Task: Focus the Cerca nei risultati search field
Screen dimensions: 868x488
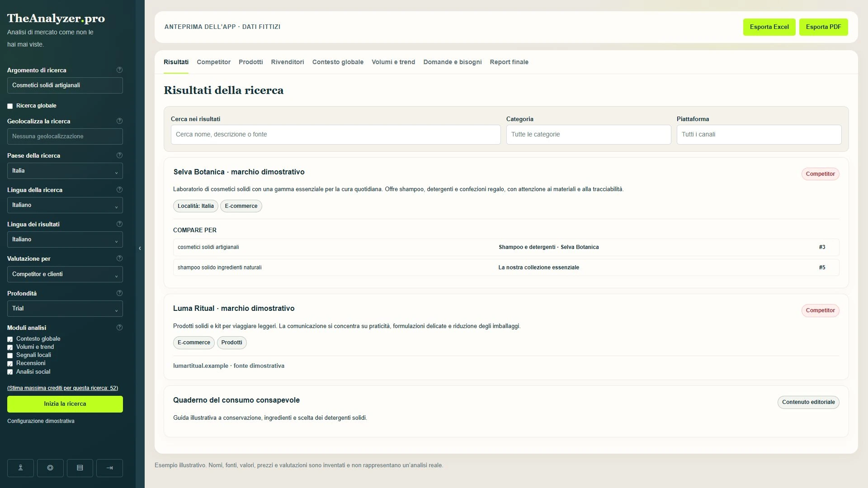Action: [x=336, y=135]
